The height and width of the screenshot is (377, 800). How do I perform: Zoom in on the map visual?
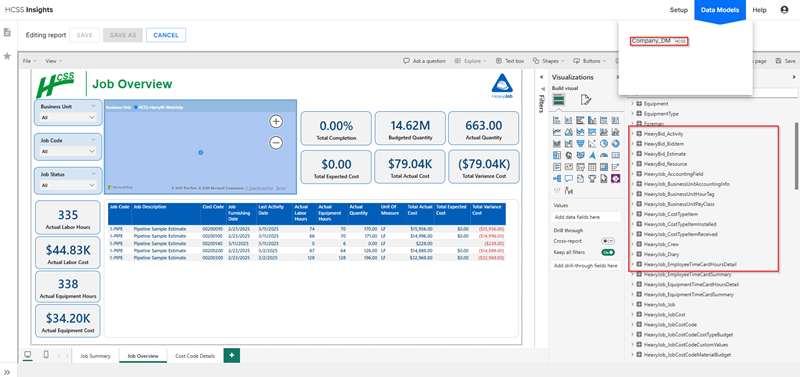point(276,121)
